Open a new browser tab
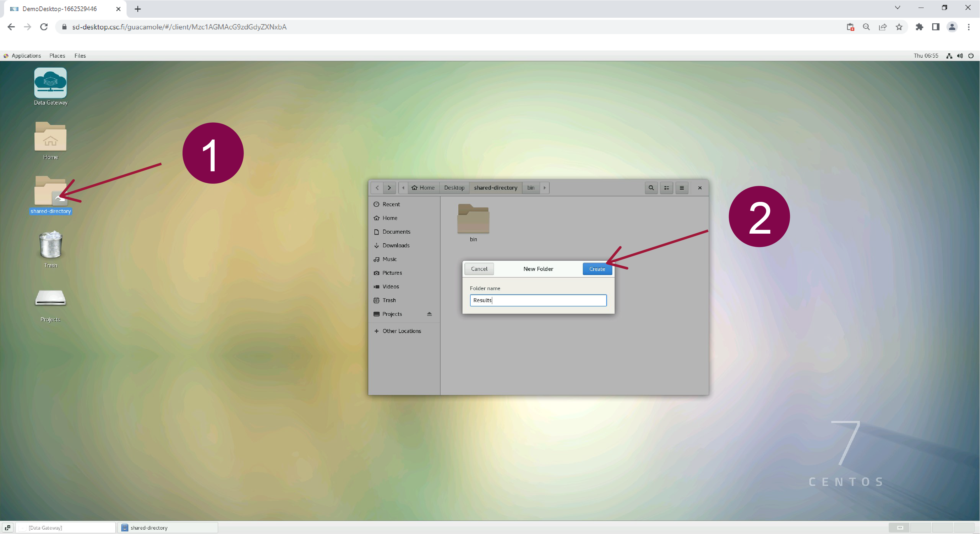The height and width of the screenshot is (534, 980). pyautogui.click(x=138, y=9)
